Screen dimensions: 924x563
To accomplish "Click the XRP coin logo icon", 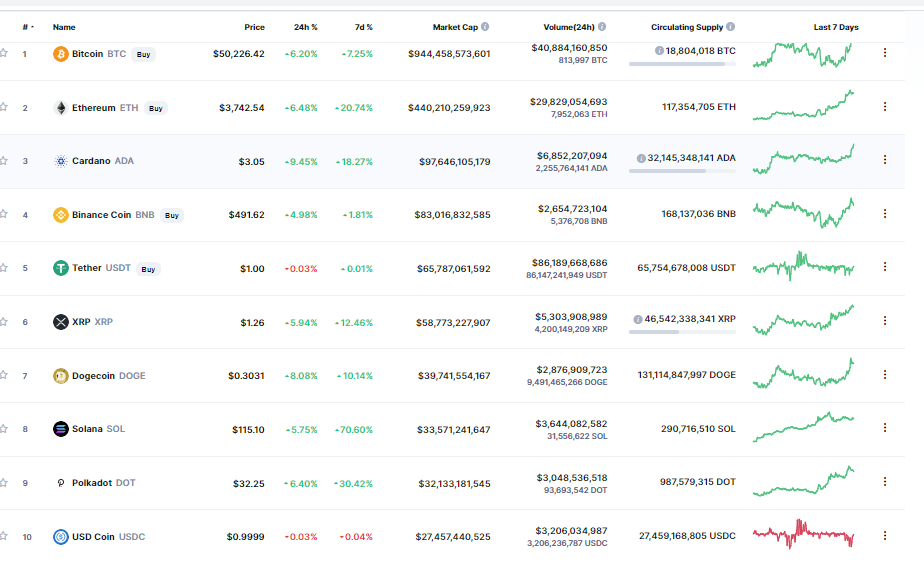I will click(x=61, y=322).
